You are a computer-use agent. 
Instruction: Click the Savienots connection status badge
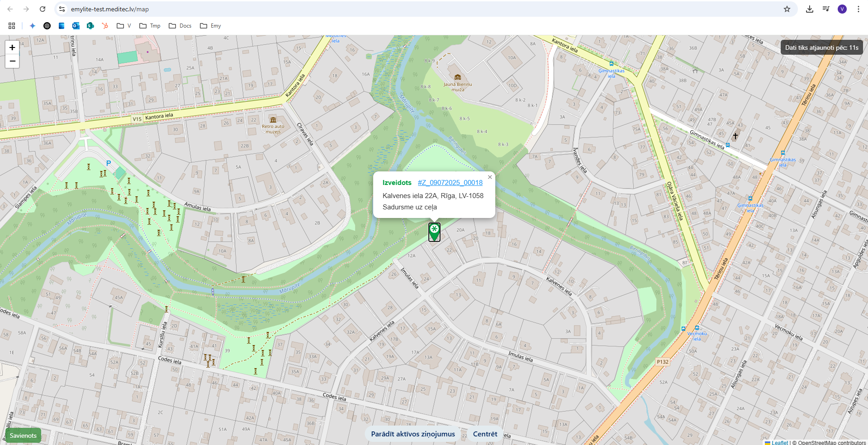[23, 436]
